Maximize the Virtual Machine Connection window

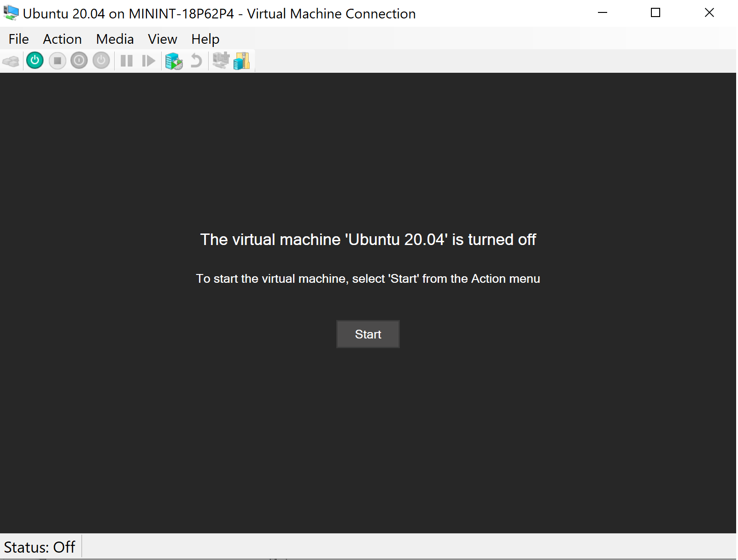pyautogui.click(x=656, y=13)
